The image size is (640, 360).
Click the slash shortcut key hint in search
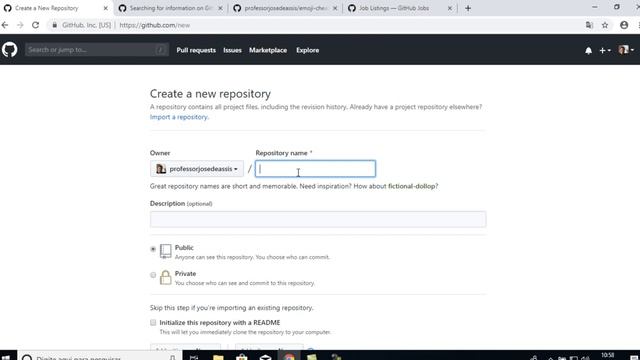tap(161, 50)
